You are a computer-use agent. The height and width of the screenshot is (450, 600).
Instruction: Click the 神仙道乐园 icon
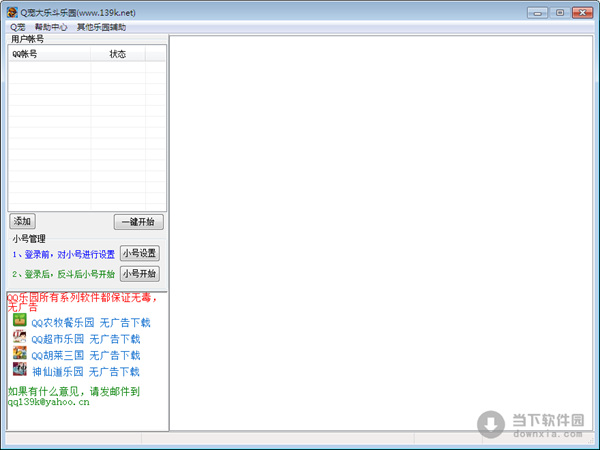20,369
